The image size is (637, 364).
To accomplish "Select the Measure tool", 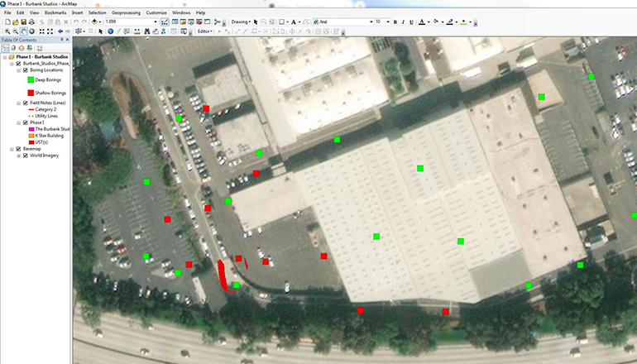I will (x=136, y=31).
